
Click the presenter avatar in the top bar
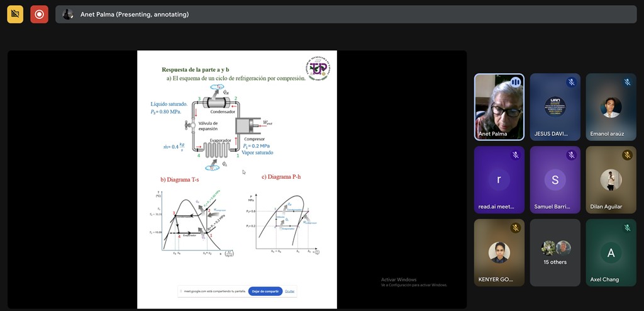tap(68, 14)
